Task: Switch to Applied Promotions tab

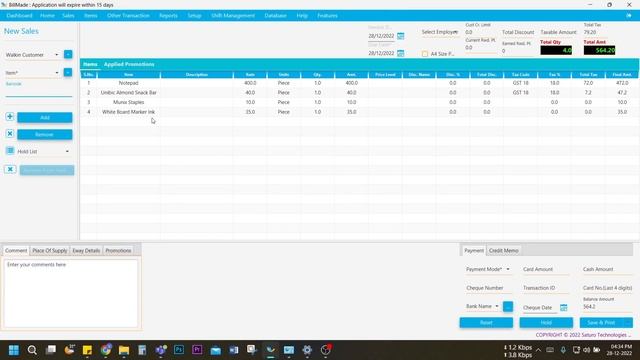Action: 129,64
